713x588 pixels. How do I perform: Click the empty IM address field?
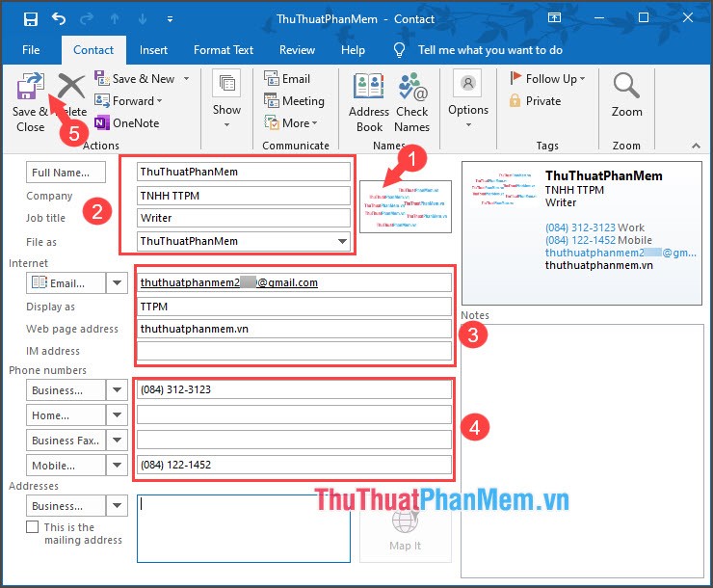[294, 351]
